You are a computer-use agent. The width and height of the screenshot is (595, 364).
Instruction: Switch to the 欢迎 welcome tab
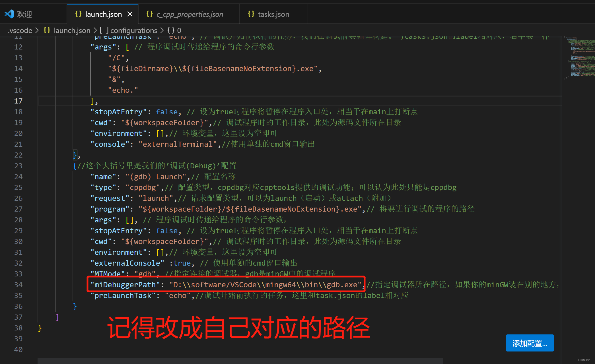pyautogui.click(x=24, y=14)
